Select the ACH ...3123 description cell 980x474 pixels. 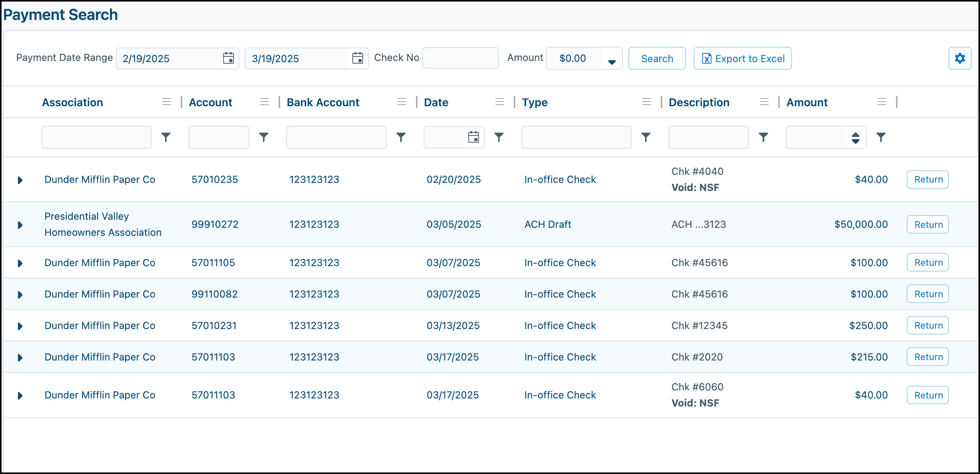point(699,224)
